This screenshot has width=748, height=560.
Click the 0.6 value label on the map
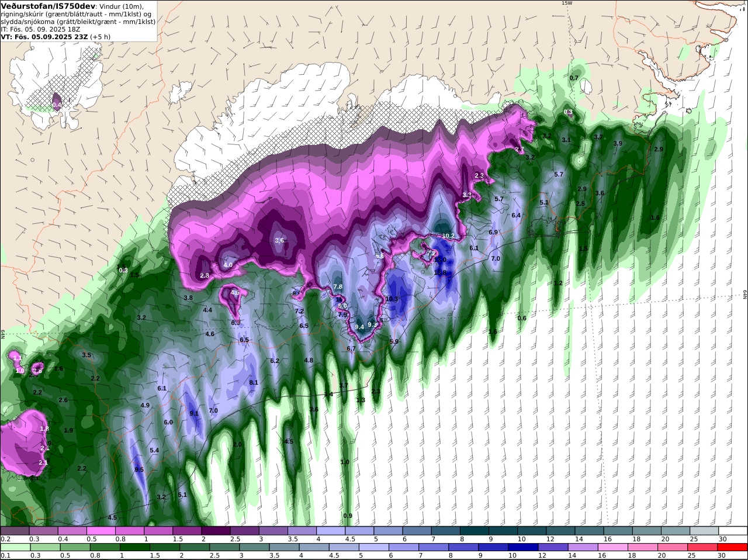coord(522,318)
